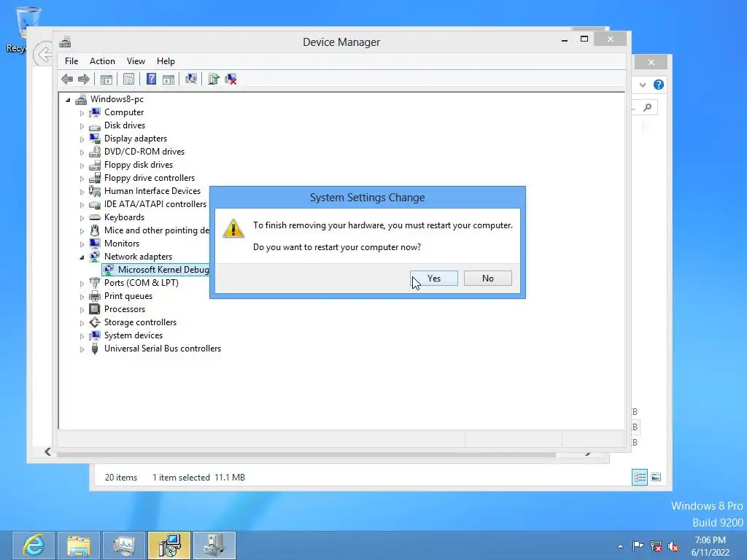This screenshot has width=747, height=560.
Task: Open the Help menu
Action: (166, 61)
